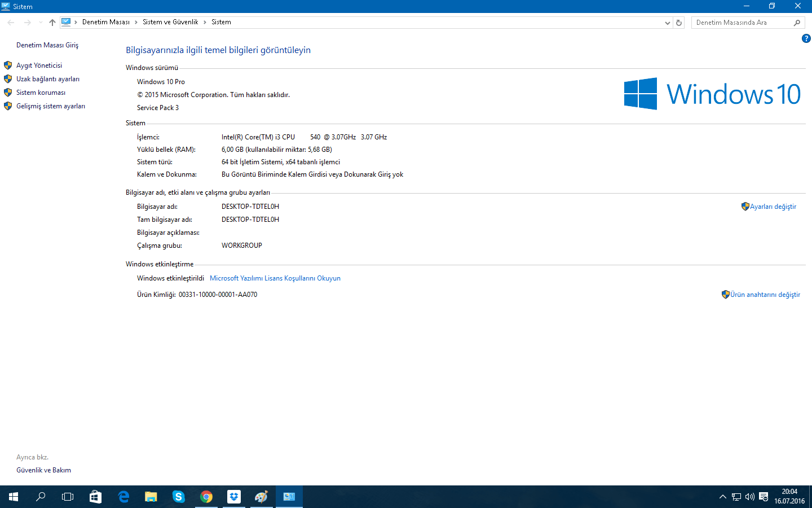Open Uzak bağlantı ayarları
Screen dimensions: 812x508
(x=48, y=79)
